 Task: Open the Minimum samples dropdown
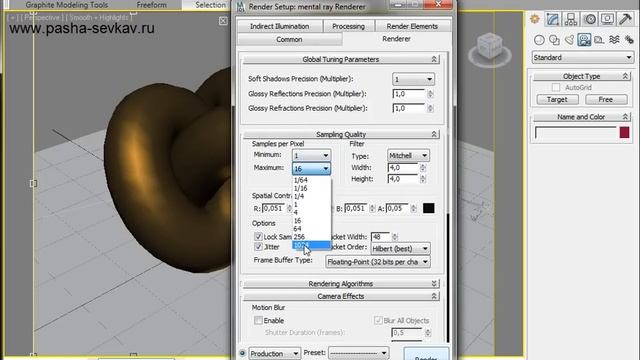tap(311, 156)
